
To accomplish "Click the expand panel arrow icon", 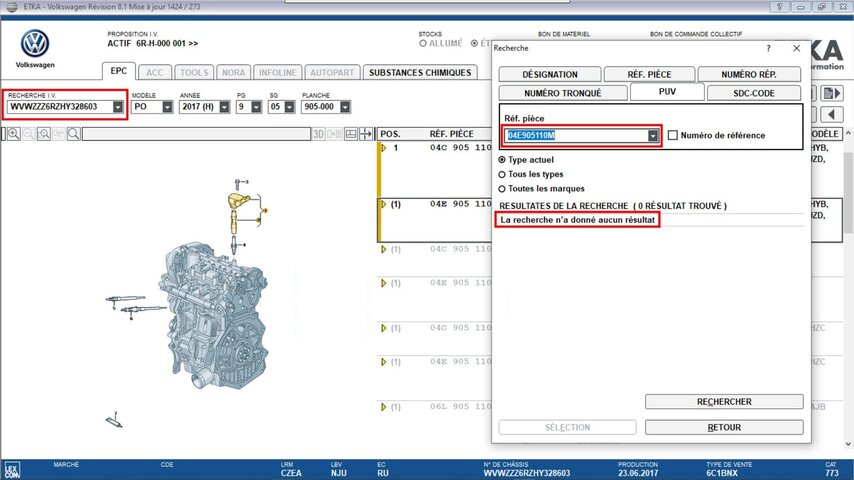I will (x=366, y=134).
